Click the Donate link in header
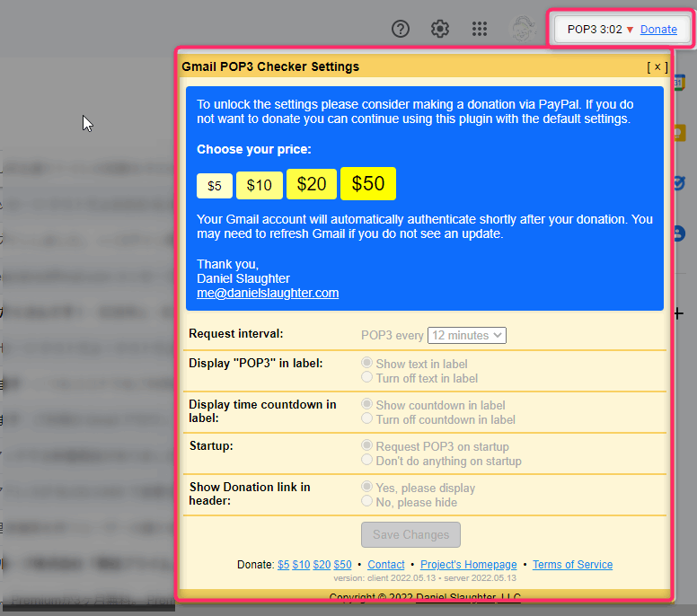The width and height of the screenshot is (697, 616). (658, 30)
